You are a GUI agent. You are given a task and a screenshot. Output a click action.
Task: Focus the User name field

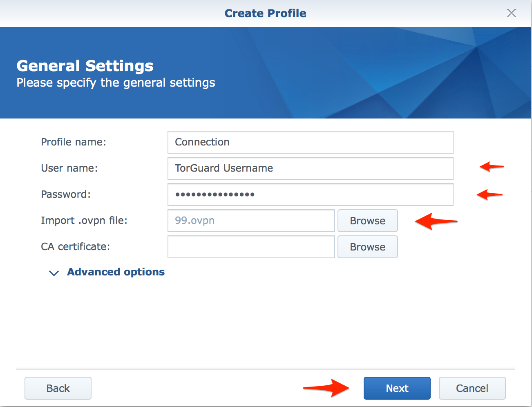310,168
